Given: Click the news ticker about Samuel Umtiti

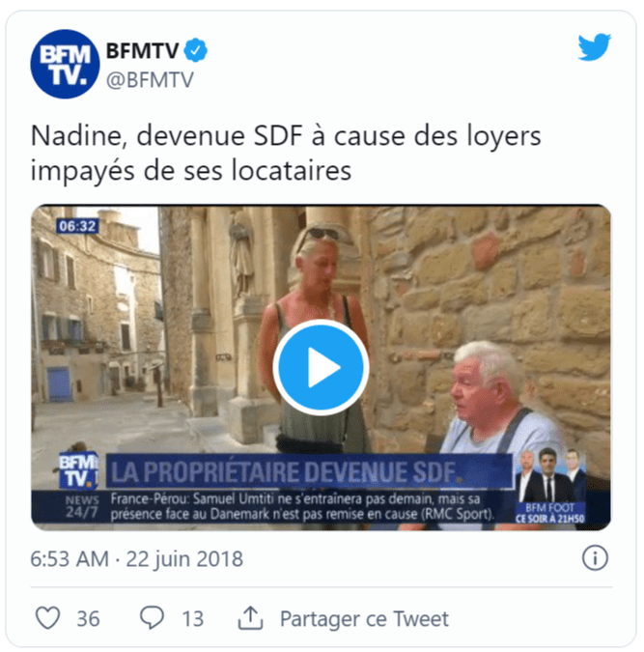Looking at the screenshot, I should 302,506.
